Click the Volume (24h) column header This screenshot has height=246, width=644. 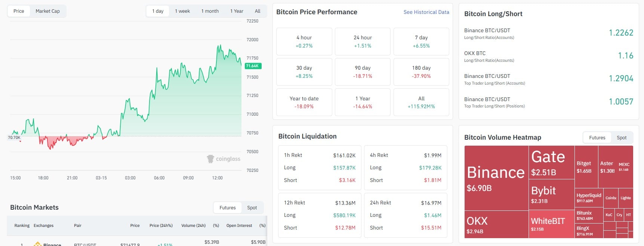click(193, 225)
